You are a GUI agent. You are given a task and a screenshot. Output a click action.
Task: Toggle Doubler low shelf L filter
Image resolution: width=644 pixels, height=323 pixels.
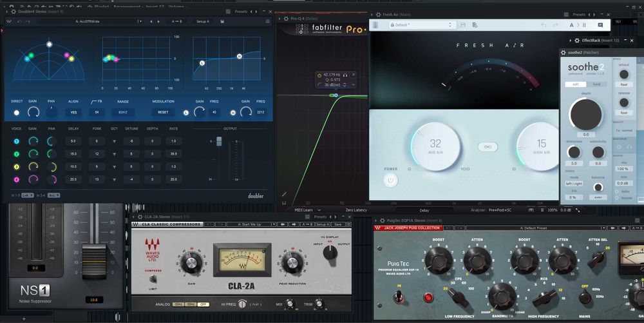(x=185, y=113)
